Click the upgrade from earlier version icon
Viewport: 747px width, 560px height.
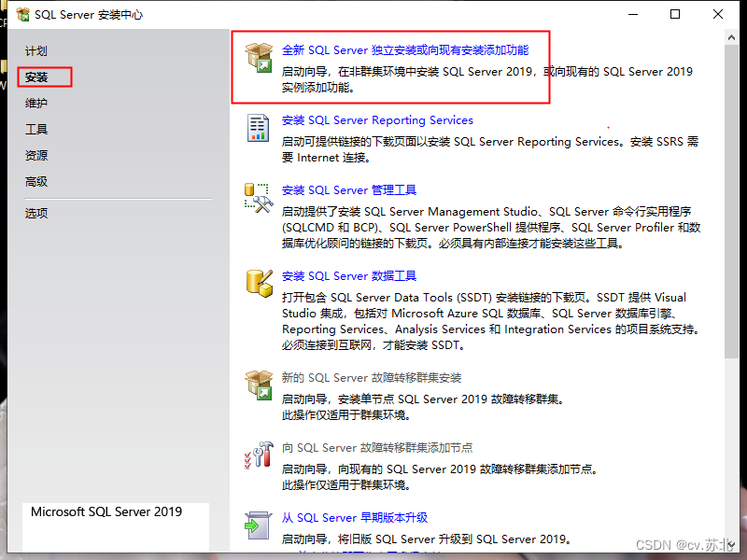click(259, 525)
